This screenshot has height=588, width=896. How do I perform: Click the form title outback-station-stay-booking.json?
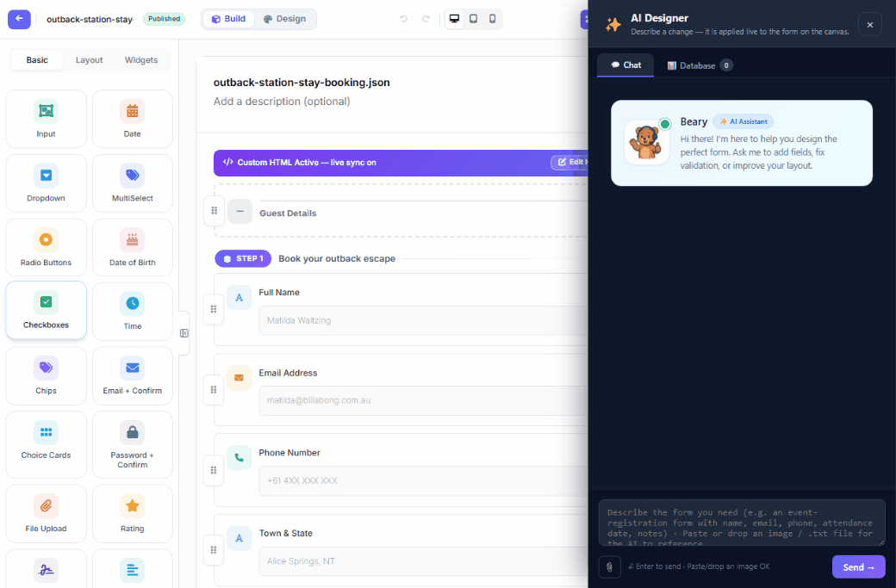coord(302,82)
